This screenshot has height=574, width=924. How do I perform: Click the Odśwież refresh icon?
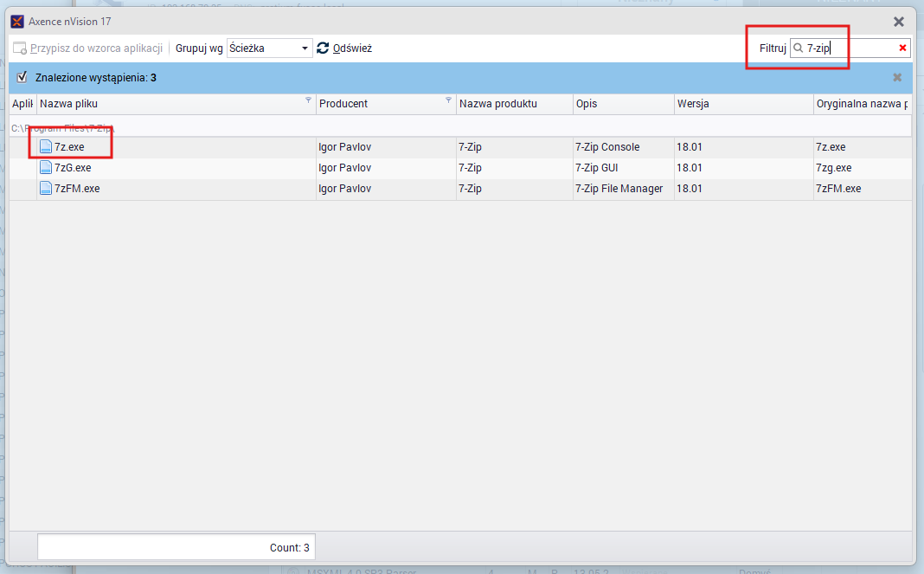323,48
